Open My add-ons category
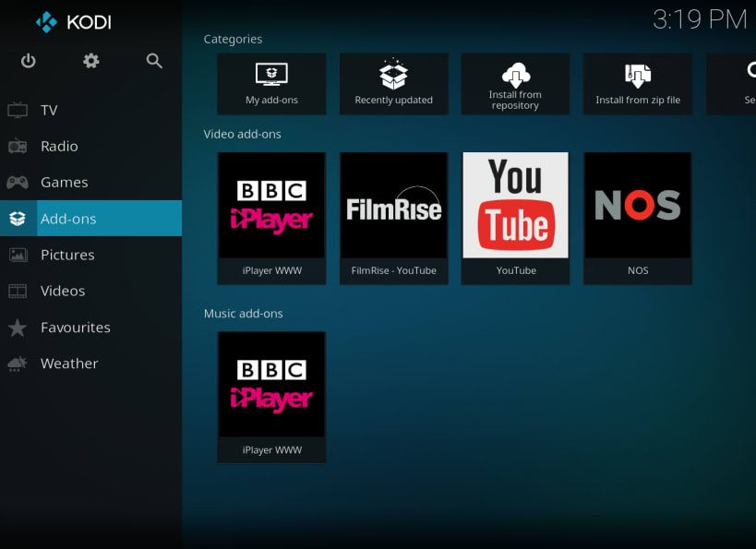The image size is (756, 549). 271,84
